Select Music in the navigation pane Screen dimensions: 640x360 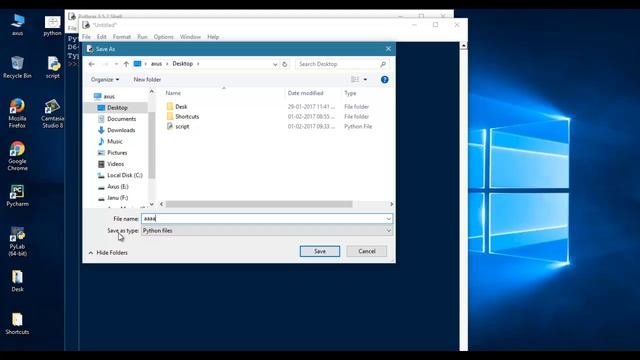[x=110, y=141]
